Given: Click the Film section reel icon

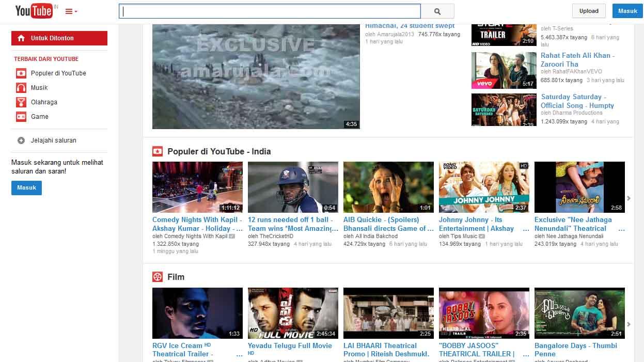Looking at the screenshot, I should point(158,277).
